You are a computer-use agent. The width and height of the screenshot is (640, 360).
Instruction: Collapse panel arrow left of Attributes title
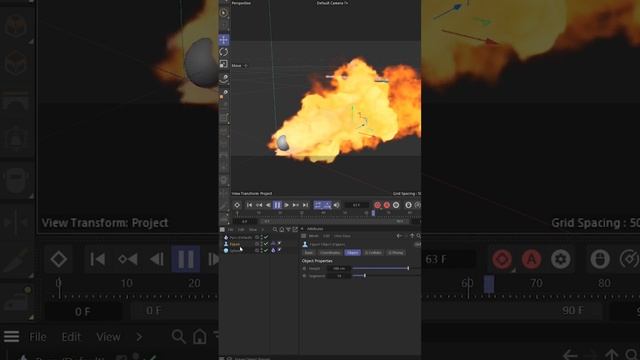(x=302, y=229)
